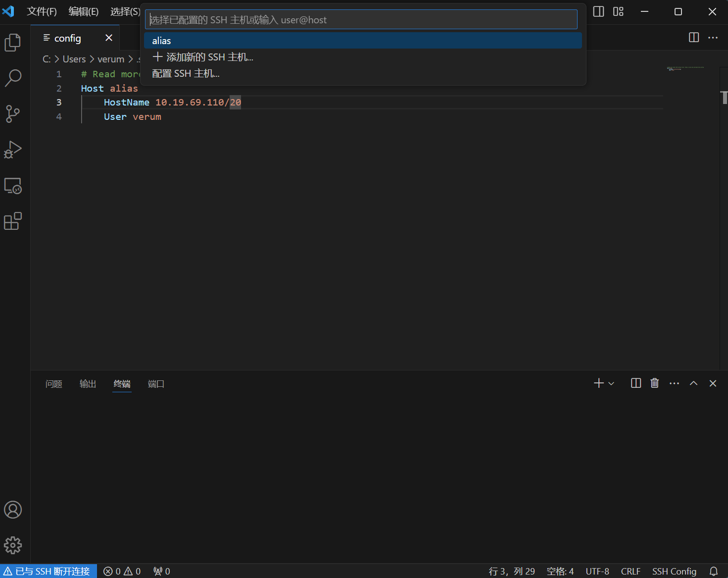Click on the 10.19.69.110/20 address
This screenshot has width=728, height=578.
pyautogui.click(x=198, y=103)
